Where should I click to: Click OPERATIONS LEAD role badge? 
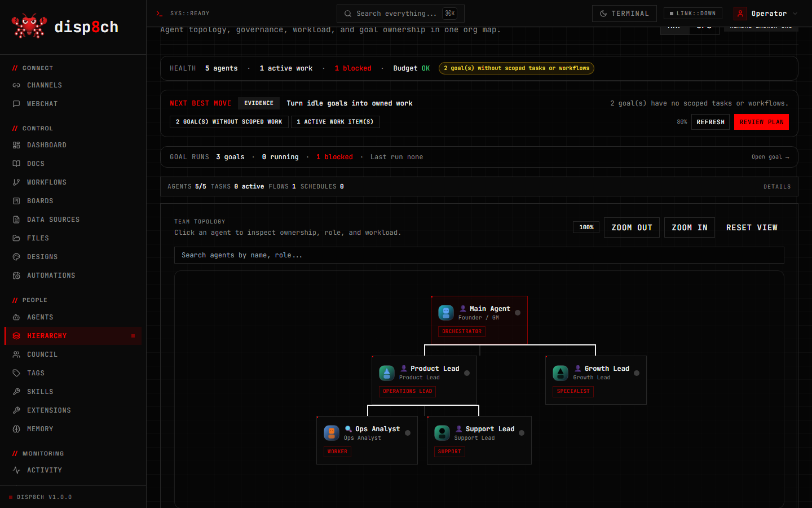(x=407, y=392)
